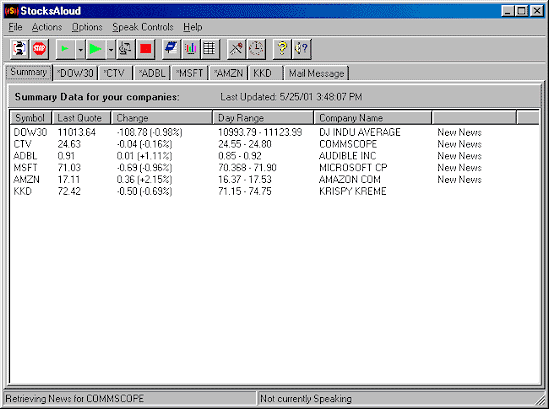Select the AMZN symbol row

click(x=26, y=180)
